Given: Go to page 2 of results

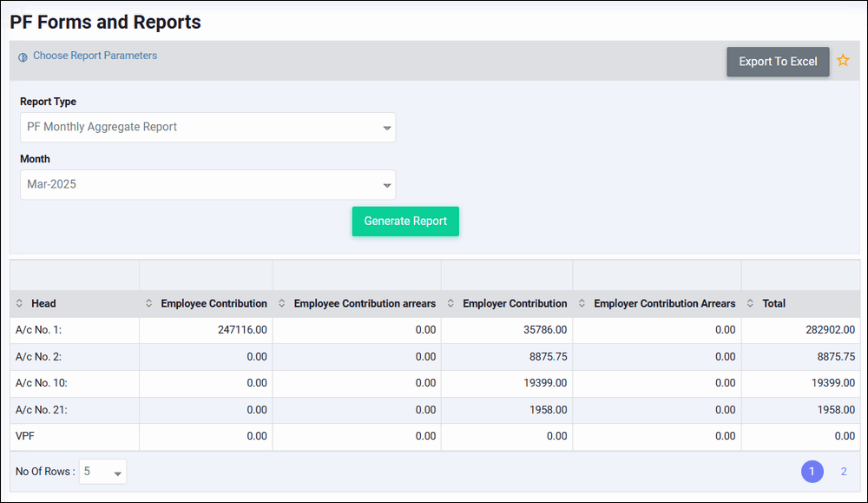Looking at the screenshot, I should 844,472.
